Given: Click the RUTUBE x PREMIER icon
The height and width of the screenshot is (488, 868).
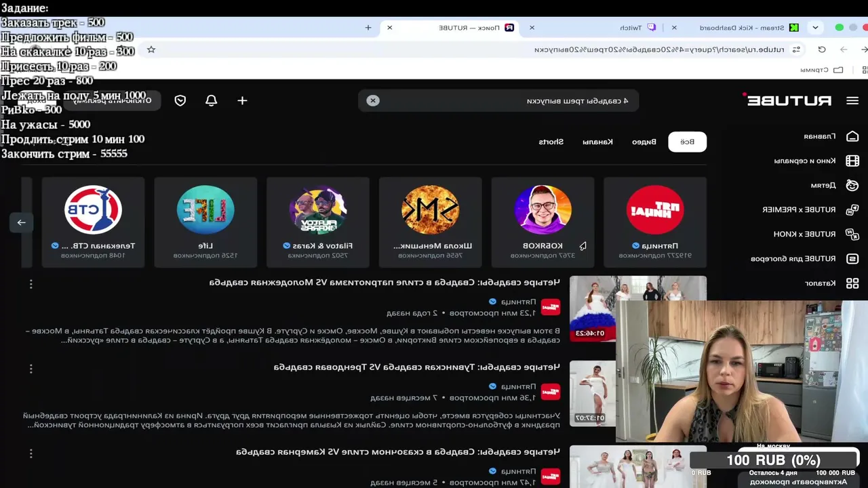Looking at the screenshot, I should tap(852, 209).
